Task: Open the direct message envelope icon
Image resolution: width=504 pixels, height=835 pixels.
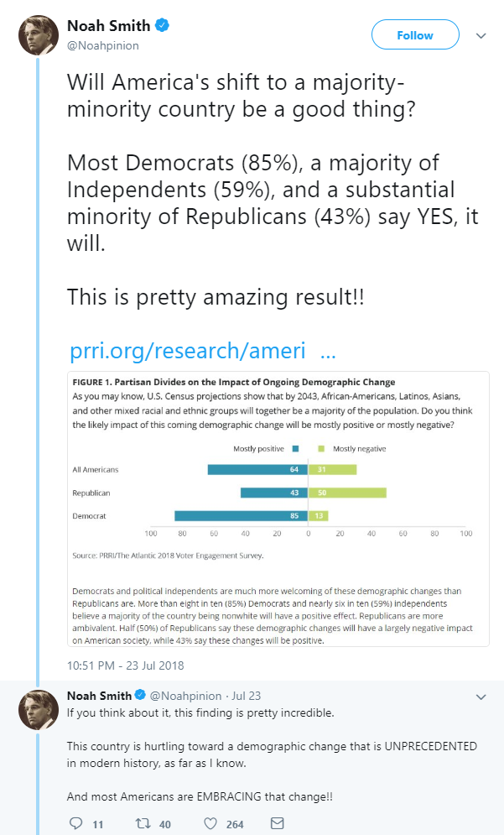Action: (x=278, y=823)
